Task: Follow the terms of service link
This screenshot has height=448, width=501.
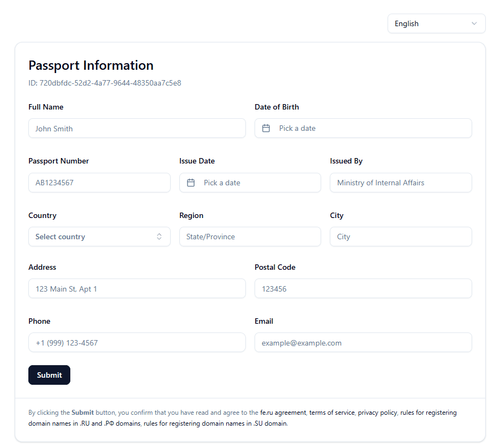Action: pos(332,413)
